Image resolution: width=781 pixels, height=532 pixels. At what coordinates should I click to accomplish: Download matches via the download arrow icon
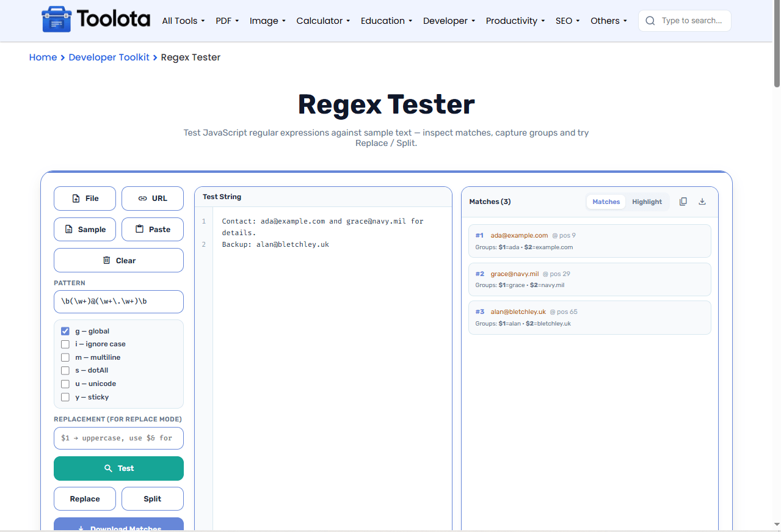(702, 202)
